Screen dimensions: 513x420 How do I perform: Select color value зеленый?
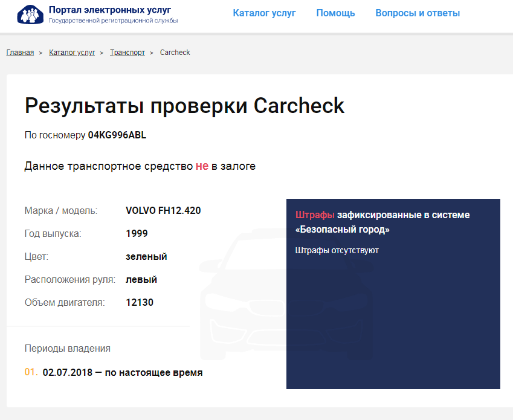(x=146, y=256)
